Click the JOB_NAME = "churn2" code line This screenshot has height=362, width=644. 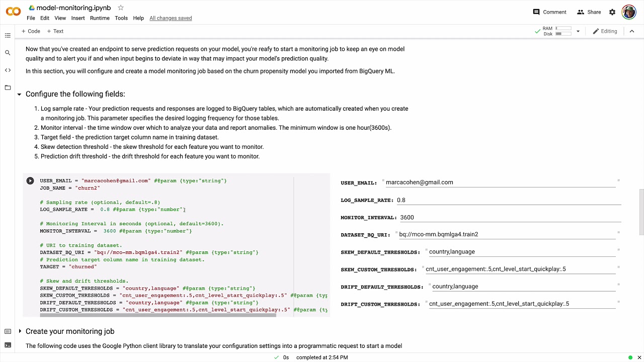pyautogui.click(x=70, y=188)
